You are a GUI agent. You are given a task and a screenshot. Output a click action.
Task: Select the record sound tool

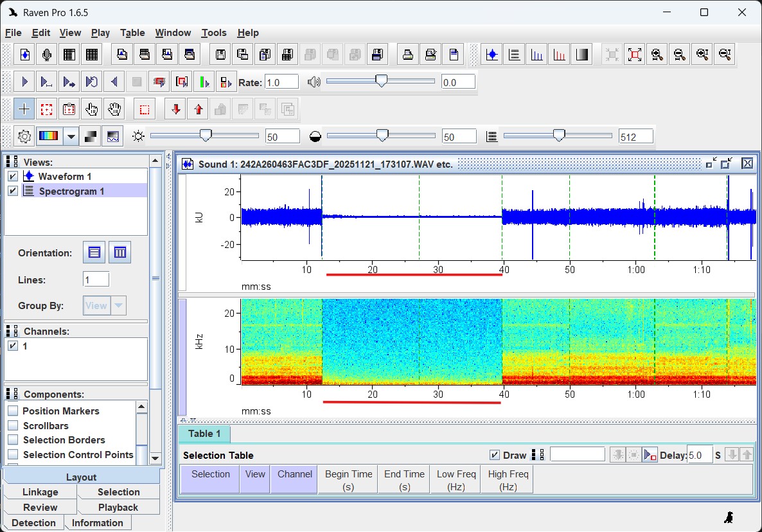point(46,54)
